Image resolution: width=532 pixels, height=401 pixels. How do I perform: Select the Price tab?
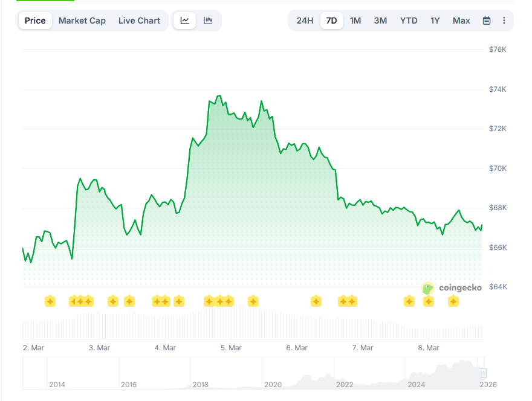coord(34,20)
